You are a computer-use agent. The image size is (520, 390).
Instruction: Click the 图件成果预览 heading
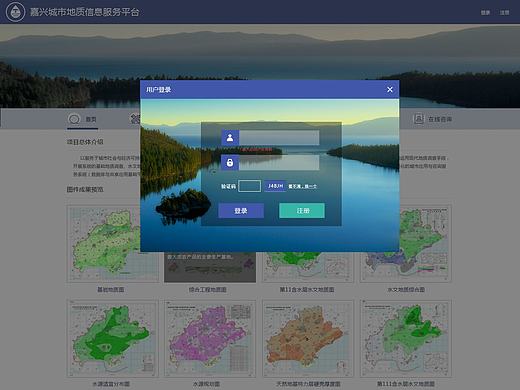85,189
